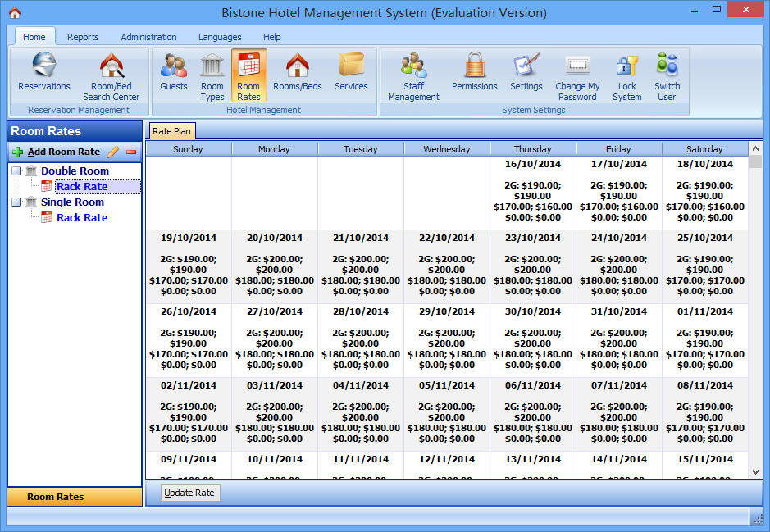The image size is (770, 532).
Task: Click the Update Rate button
Action: (190, 493)
